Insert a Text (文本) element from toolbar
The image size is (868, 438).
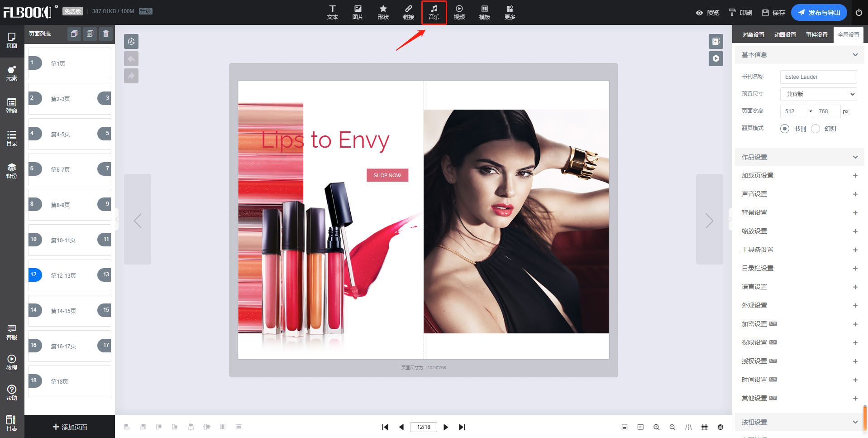click(332, 12)
